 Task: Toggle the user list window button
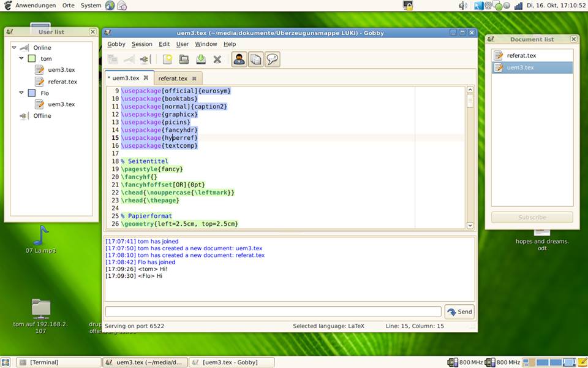[x=239, y=59]
